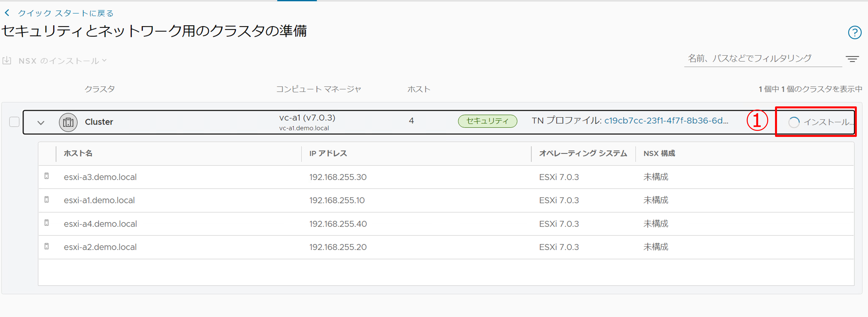The height and width of the screenshot is (317, 868).
Task: Click the セキュリティ badge
Action: (487, 121)
